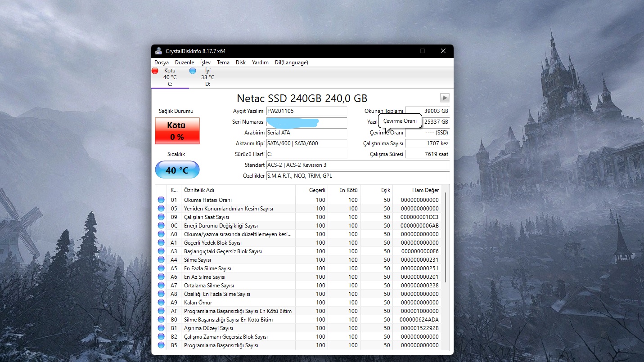Viewport: 644px width, 362px height.
Task: Click blue orb of B0 Silme Başarısızlığı row
Action: pos(161,320)
